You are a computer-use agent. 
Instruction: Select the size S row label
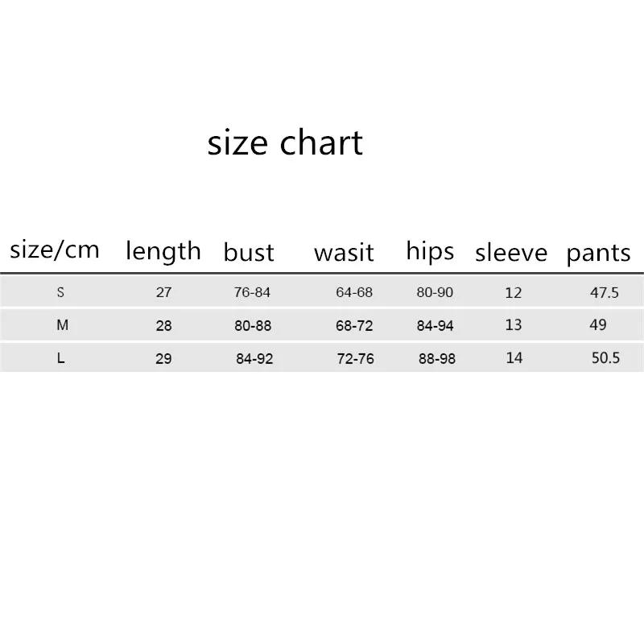click(x=60, y=293)
